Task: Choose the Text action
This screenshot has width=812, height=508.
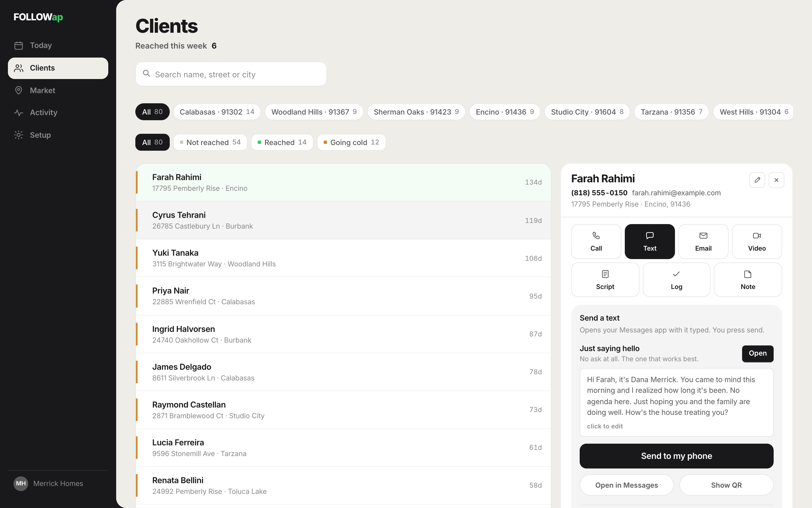Action: click(x=650, y=242)
